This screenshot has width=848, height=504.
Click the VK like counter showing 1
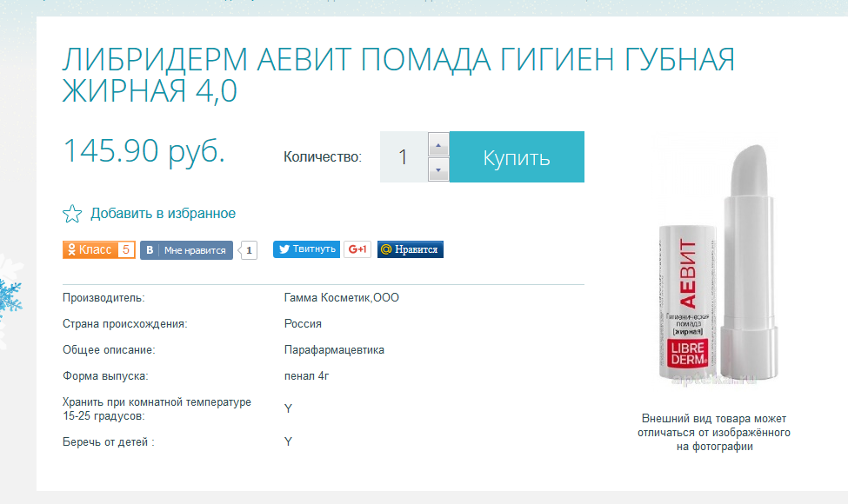click(250, 250)
